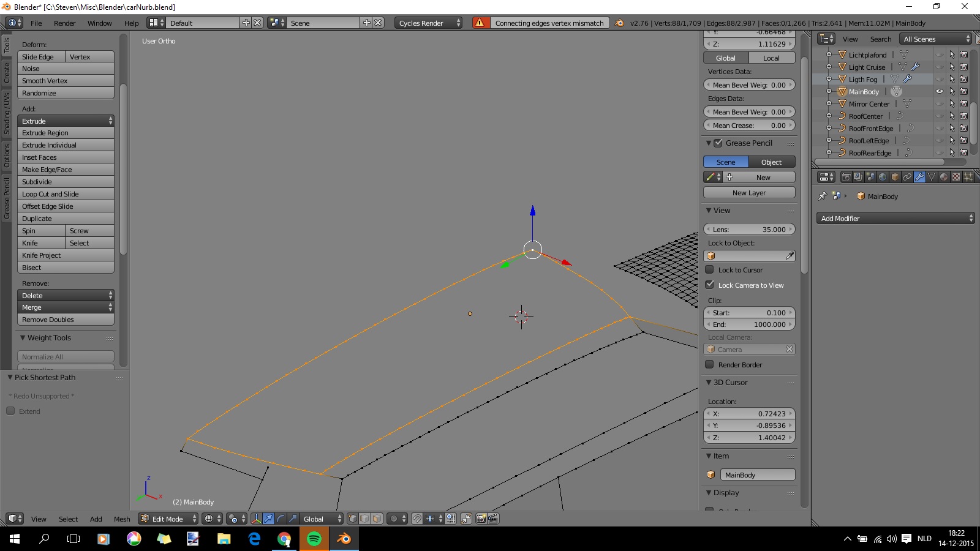Enable the Lock to Cursor checkbox
The height and width of the screenshot is (551, 980).
[x=710, y=269]
